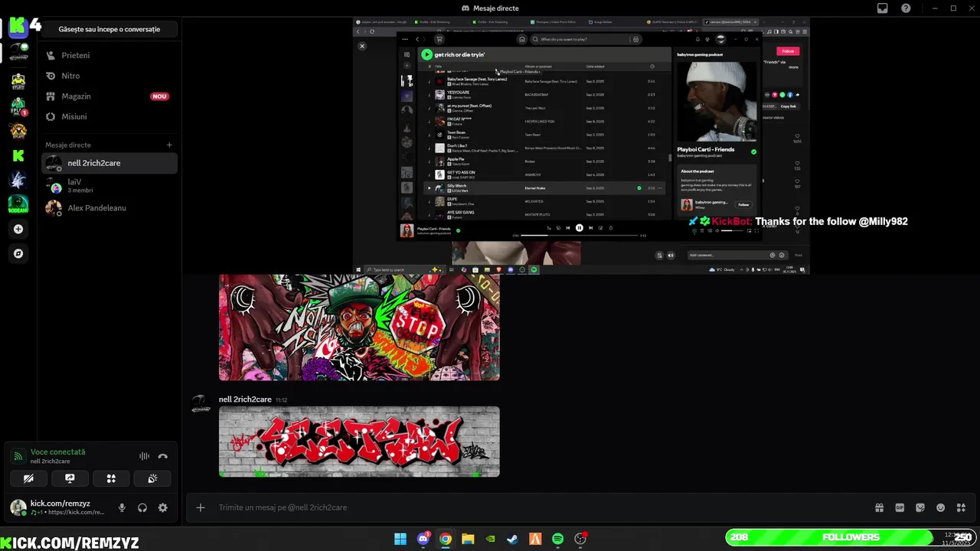Open the soundboard from voice panel
Image resolution: width=980 pixels, height=551 pixels.
tap(152, 478)
